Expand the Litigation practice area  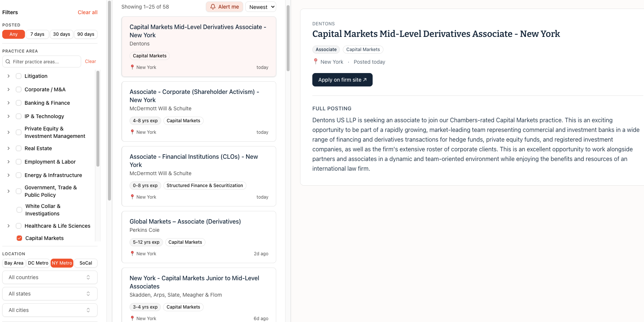(9, 76)
